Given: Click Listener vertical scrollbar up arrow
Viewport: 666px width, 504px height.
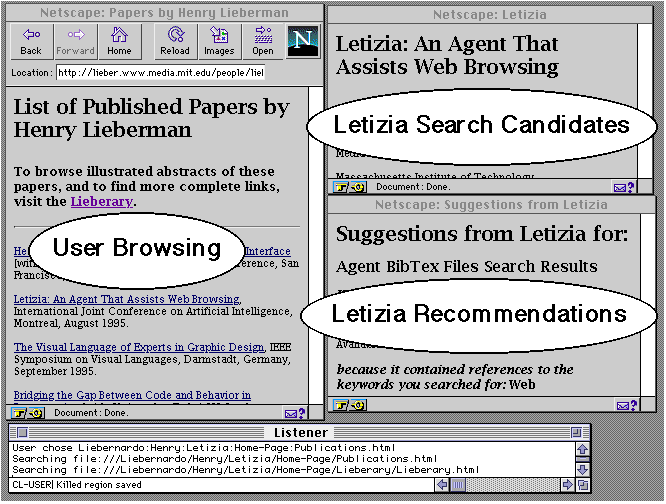Looking at the screenshot, I should click(583, 448).
